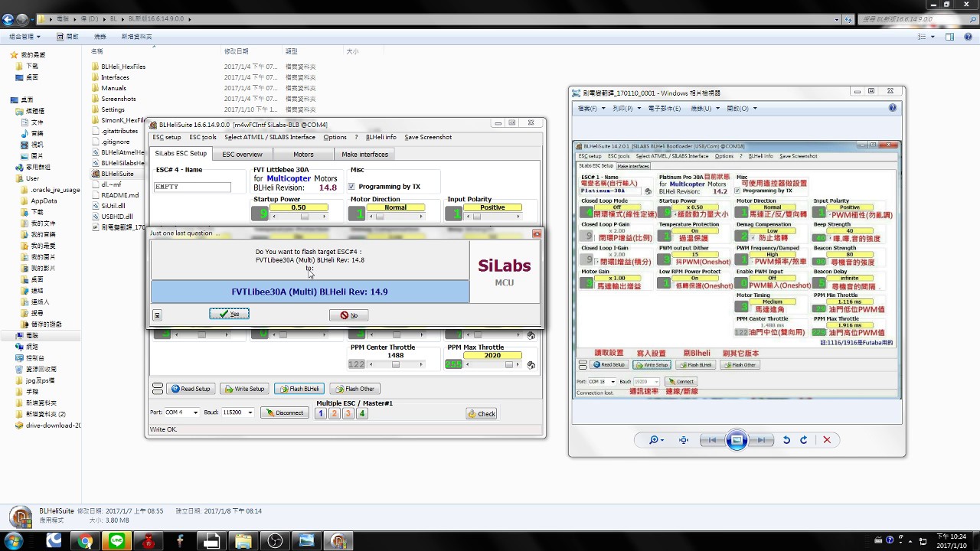Click the small icon left of Yes
The height and width of the screenshot is (551, 980).
157,315
